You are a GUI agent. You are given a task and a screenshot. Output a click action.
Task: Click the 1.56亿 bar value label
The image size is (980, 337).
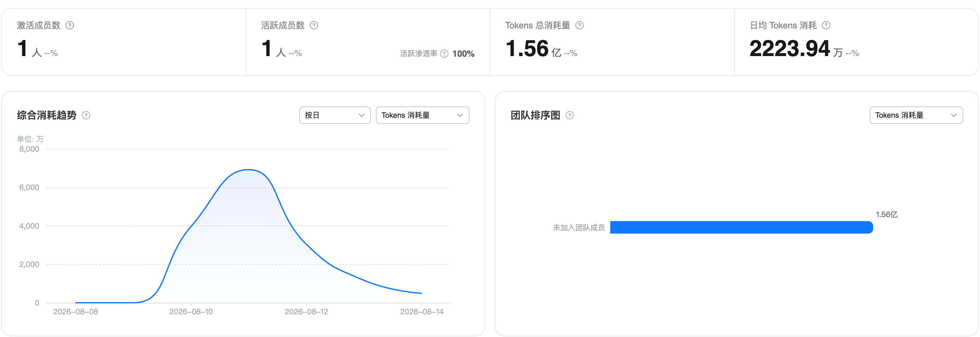pyautogui.click(x=887, y=215)
